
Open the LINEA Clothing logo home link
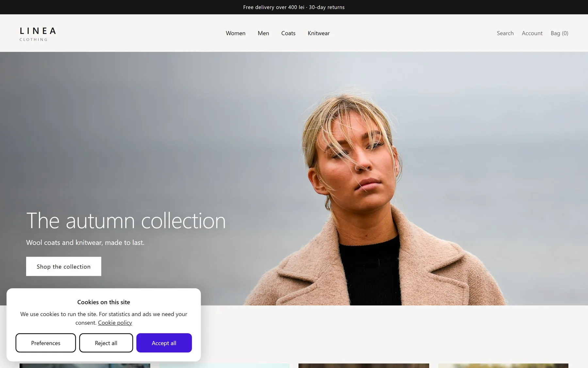pos(38,34)
